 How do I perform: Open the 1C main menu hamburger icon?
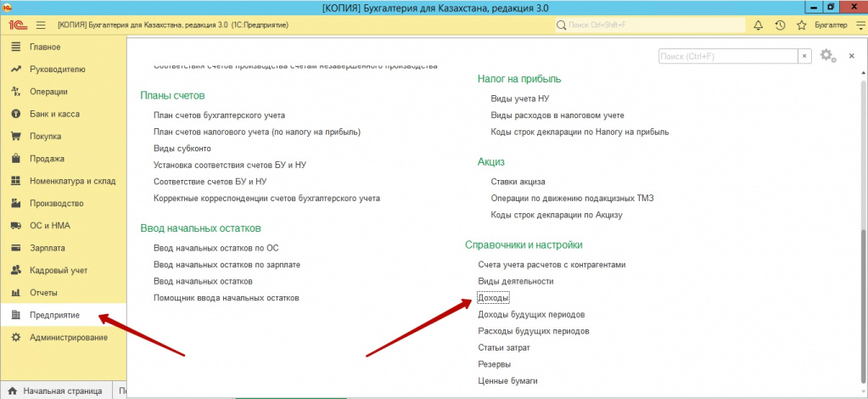[x=41, y=25]
